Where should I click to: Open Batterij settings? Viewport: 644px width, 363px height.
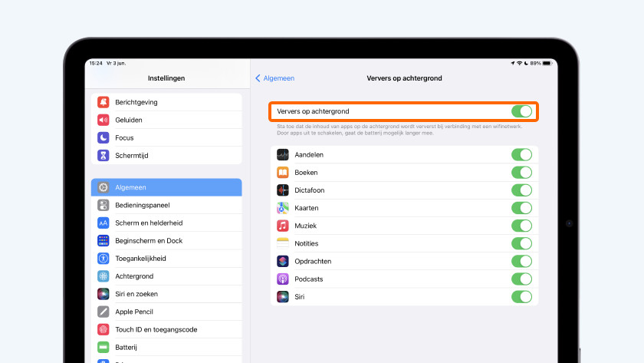point(166,347)
